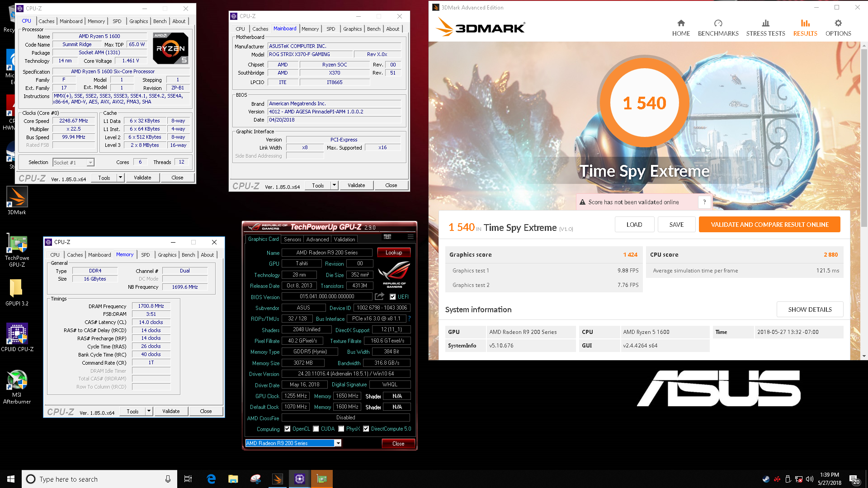Open File Explorer from the taskbar

pos(233,479)
